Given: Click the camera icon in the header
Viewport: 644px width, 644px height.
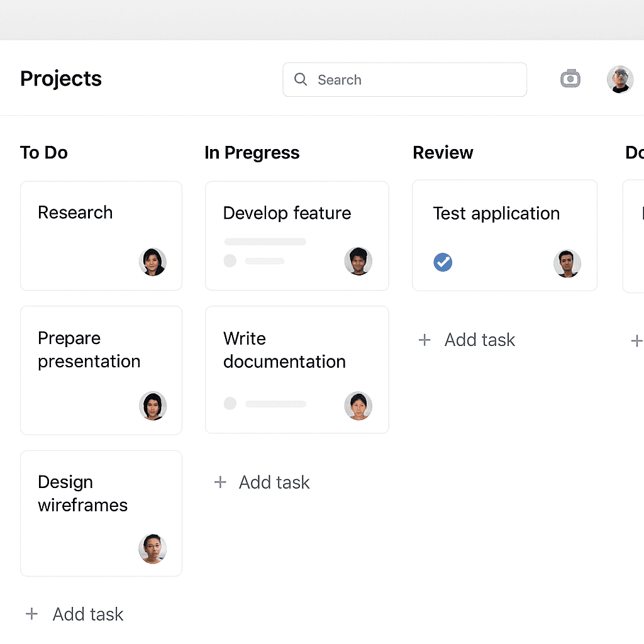Looking at the screenshot, I should 570,79.
